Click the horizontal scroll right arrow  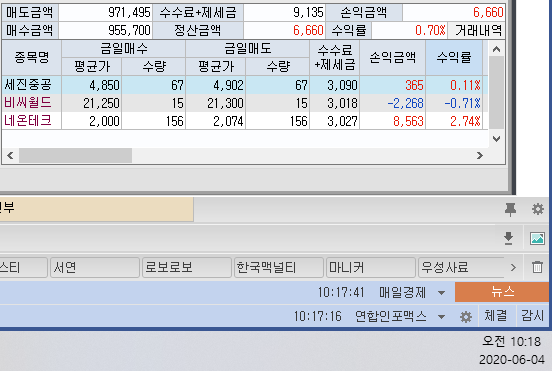pos(479,155)
